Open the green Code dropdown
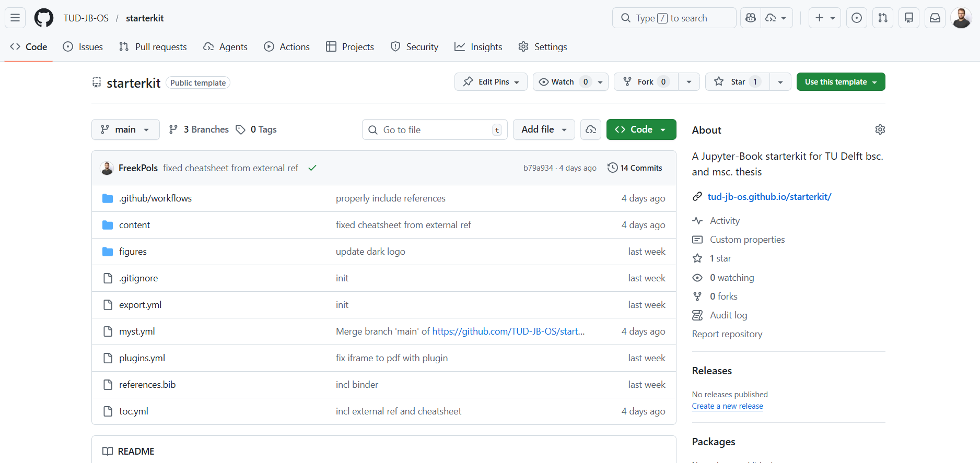Viewport: 980px width, 463px height. point(641,129)
